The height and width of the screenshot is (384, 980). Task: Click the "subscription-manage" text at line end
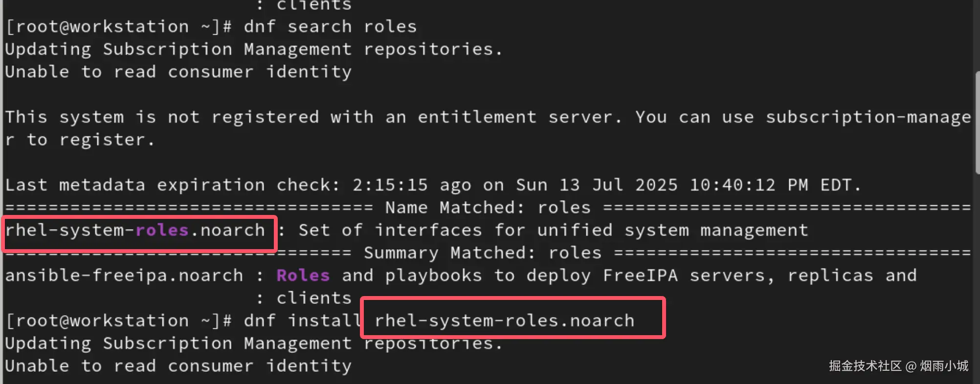click(x=868, y=117)
